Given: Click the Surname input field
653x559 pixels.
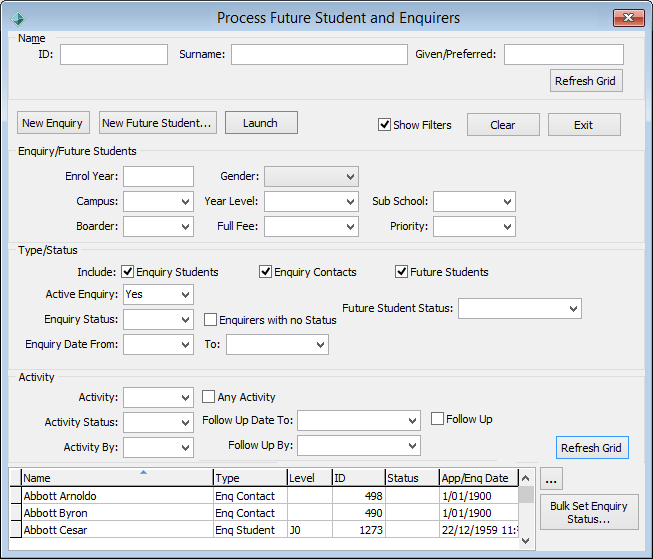Looking at the screenshot, I should tap(319, 55).
